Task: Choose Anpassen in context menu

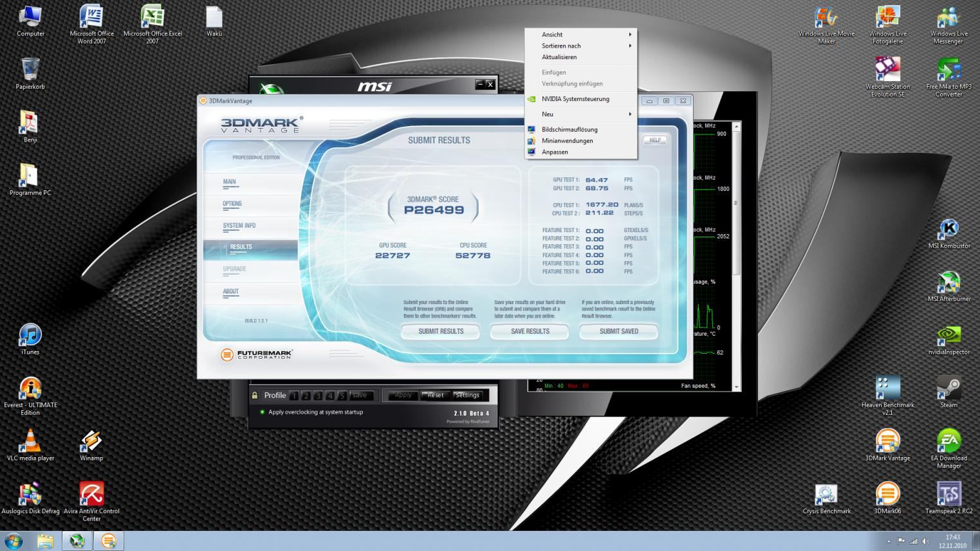Action: 581,152
